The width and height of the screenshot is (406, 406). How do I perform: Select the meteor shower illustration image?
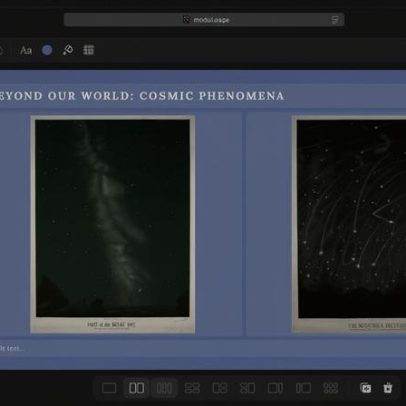coord(349,224)
